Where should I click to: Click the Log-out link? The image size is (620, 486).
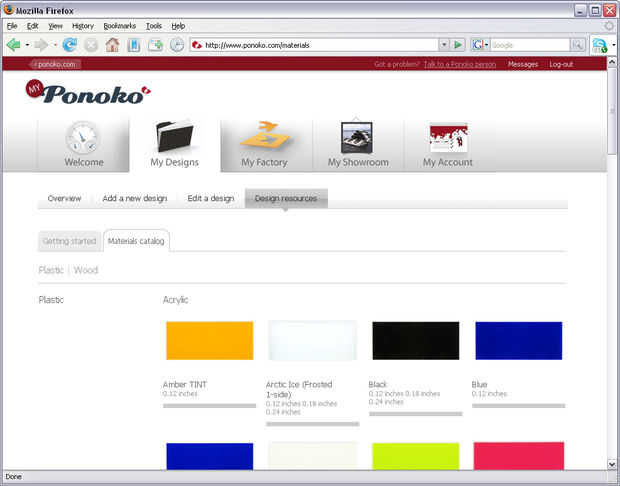coord(561,64)
